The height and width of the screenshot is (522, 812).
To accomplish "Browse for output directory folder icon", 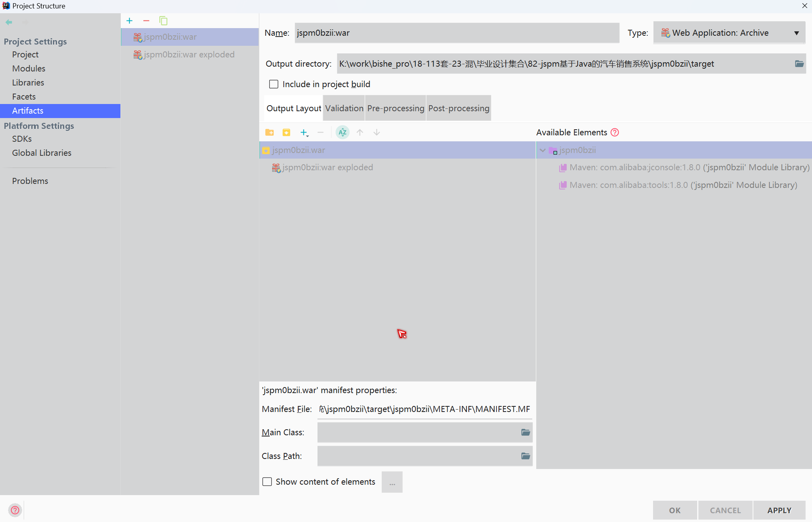I will 799,64.
